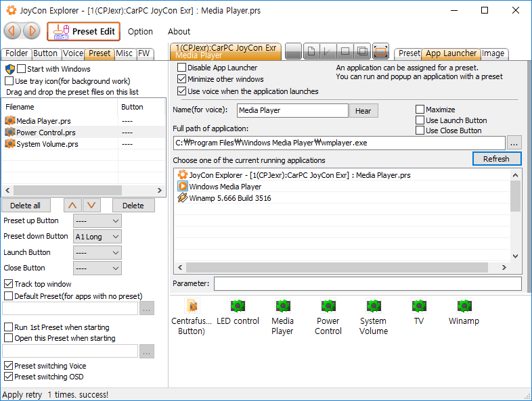Viewport: 532px width, 401px height.
Task: Select JoyCon Explorer in running applications list
Action: (x=342, y=175)
